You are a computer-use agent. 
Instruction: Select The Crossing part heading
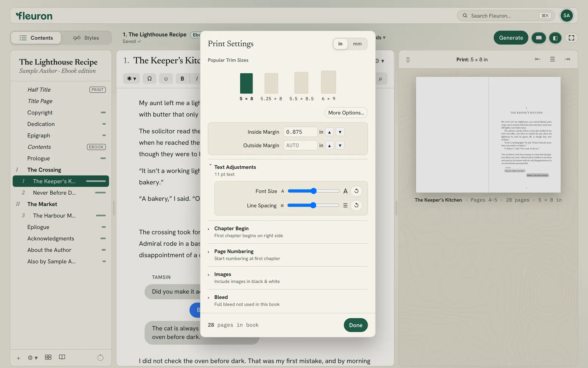[61, 170]
